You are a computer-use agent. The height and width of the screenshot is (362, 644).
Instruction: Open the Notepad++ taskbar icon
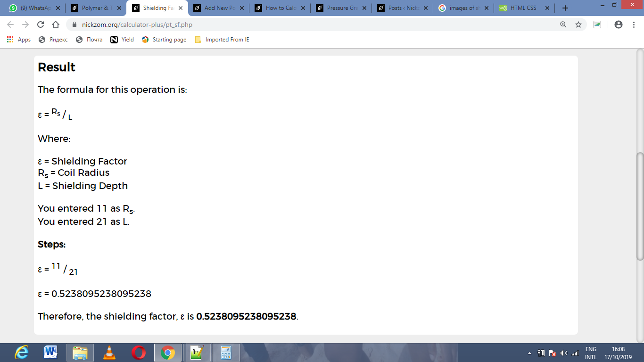[x=197, y=353]
